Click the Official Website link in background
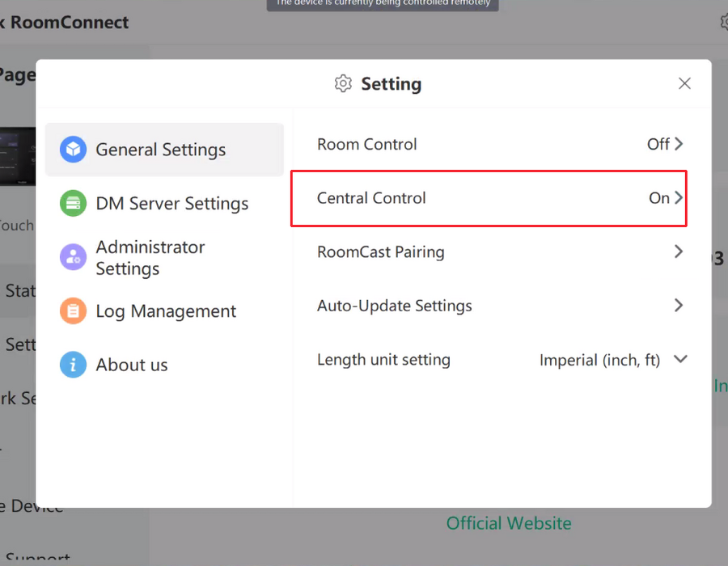Viewport: 728px width, 566px height. click(x=509, y=523)
